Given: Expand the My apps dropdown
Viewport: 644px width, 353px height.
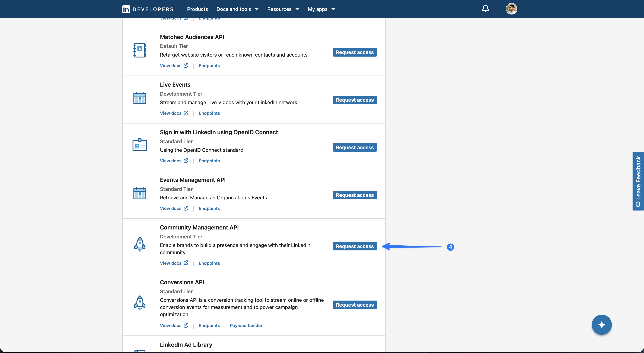Looking at the screenshot, I should [321, 9].
